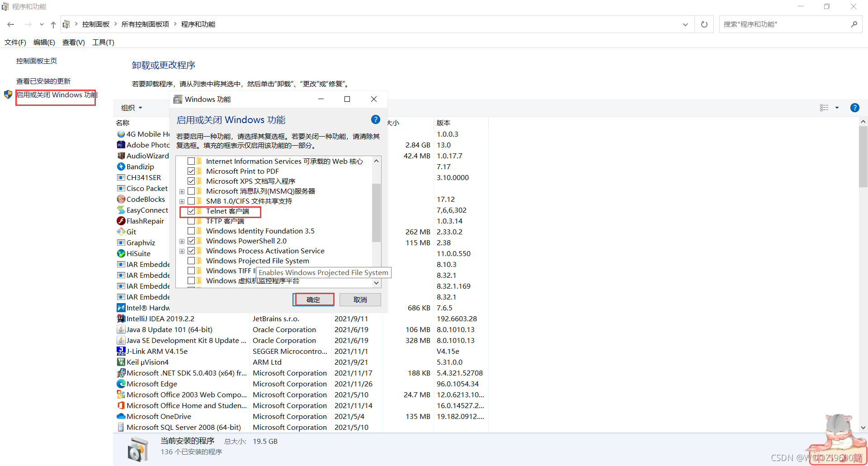The image size is (868, 466).
Task: Click the Git program icon
Action: point(121,232)
